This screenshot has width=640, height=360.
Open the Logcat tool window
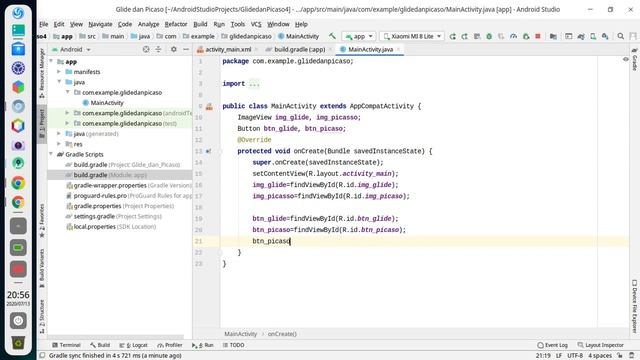[x=134, y=345]
